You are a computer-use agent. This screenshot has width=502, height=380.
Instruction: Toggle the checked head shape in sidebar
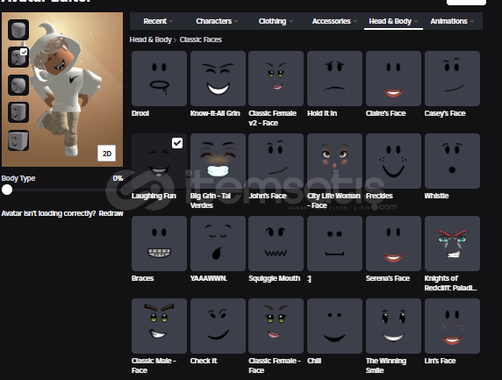coord(18,57)
